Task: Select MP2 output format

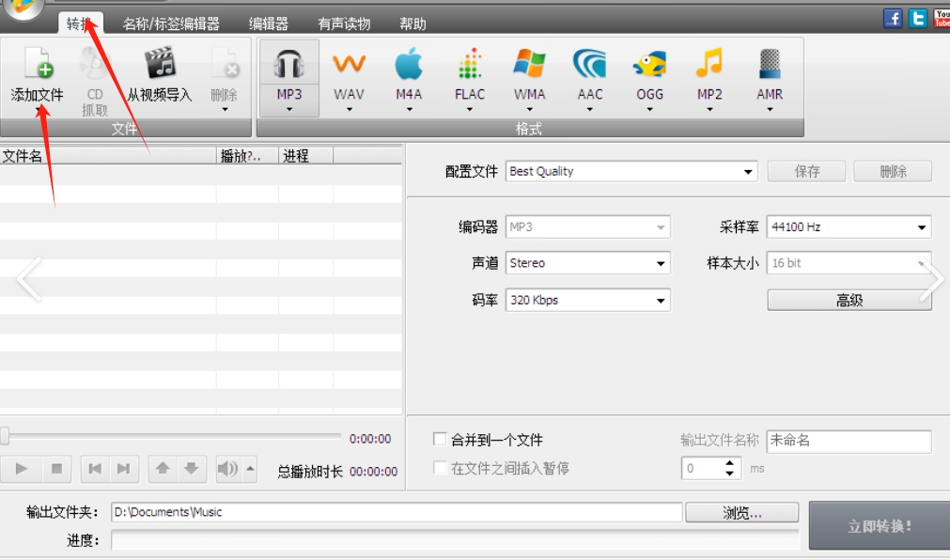Action: tap(709, 63)
